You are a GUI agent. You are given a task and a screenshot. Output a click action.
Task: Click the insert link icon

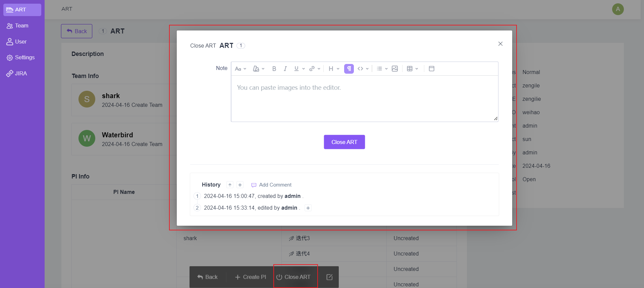(x=312, y=69)
